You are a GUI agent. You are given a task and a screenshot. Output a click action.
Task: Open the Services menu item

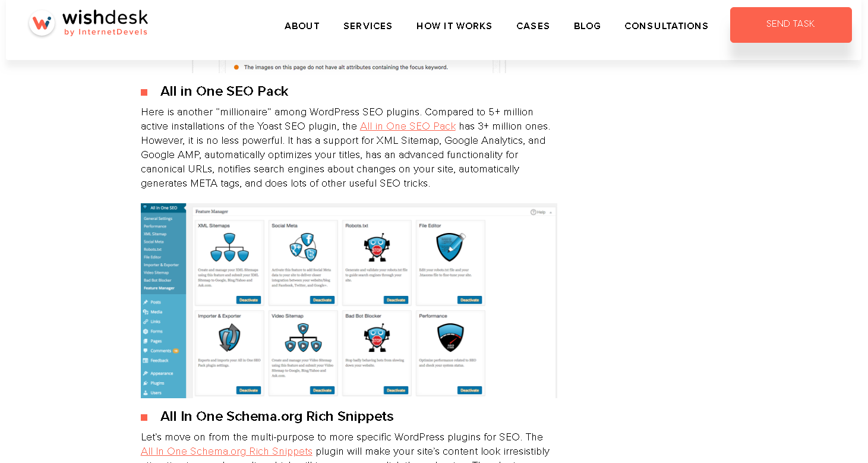pos(368,26)
